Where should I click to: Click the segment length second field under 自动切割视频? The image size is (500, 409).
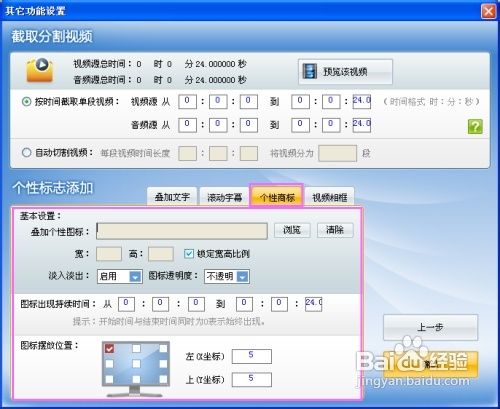pos(249,153)
